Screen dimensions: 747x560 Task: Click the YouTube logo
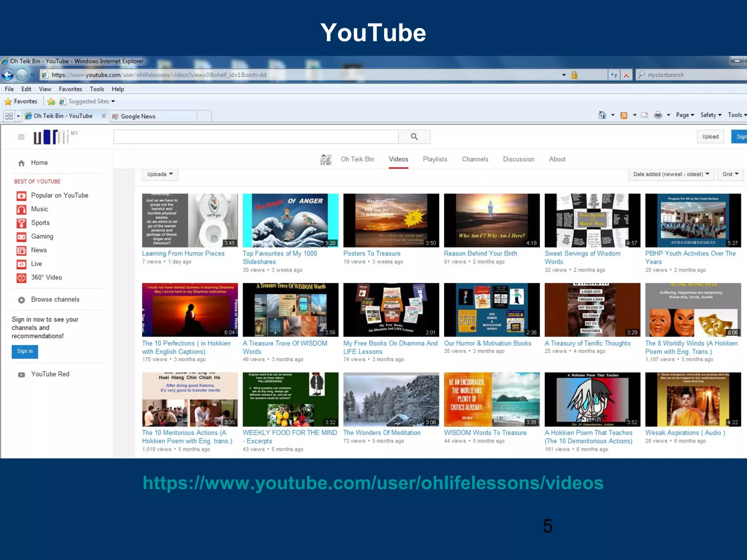click(51, 137)
